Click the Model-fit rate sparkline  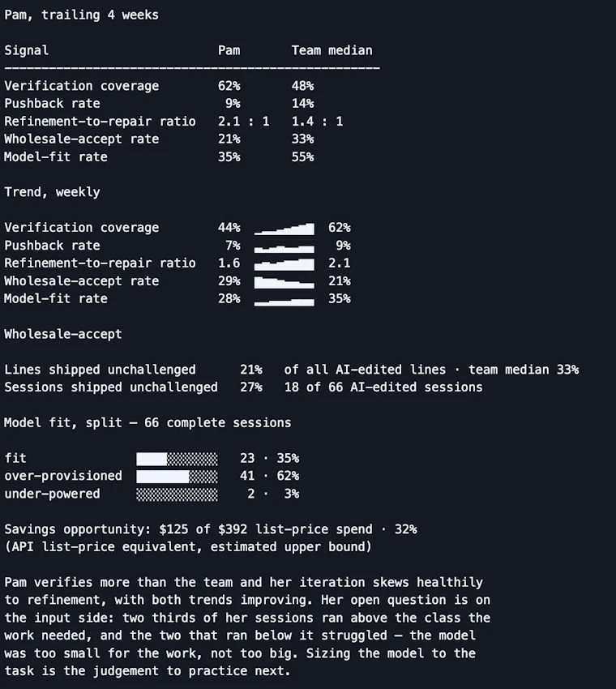tap(284, 301)
